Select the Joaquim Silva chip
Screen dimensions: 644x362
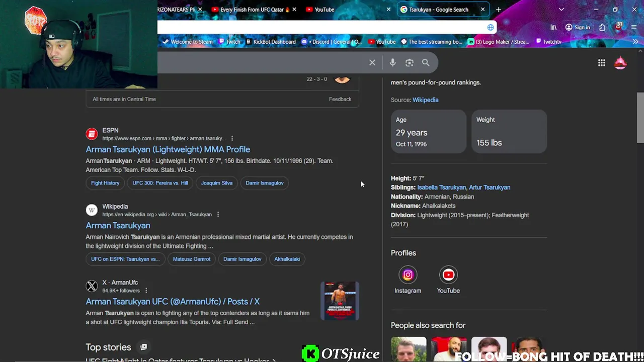(x=217, y=183)
